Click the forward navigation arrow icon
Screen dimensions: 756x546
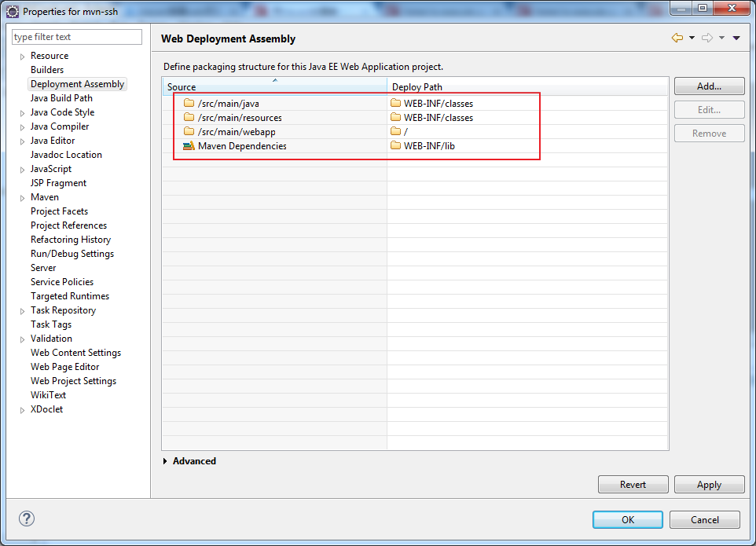pyautogui.click(x=707, y=38)
